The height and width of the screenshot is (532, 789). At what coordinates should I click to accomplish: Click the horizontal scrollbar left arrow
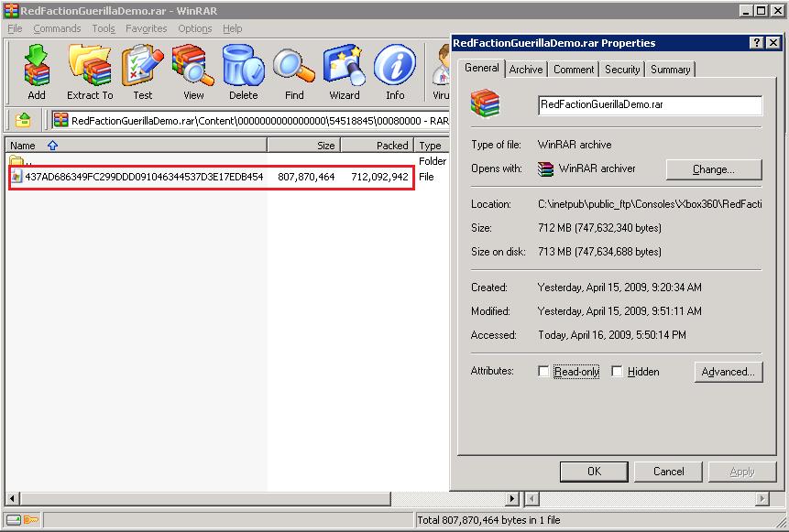12,499
